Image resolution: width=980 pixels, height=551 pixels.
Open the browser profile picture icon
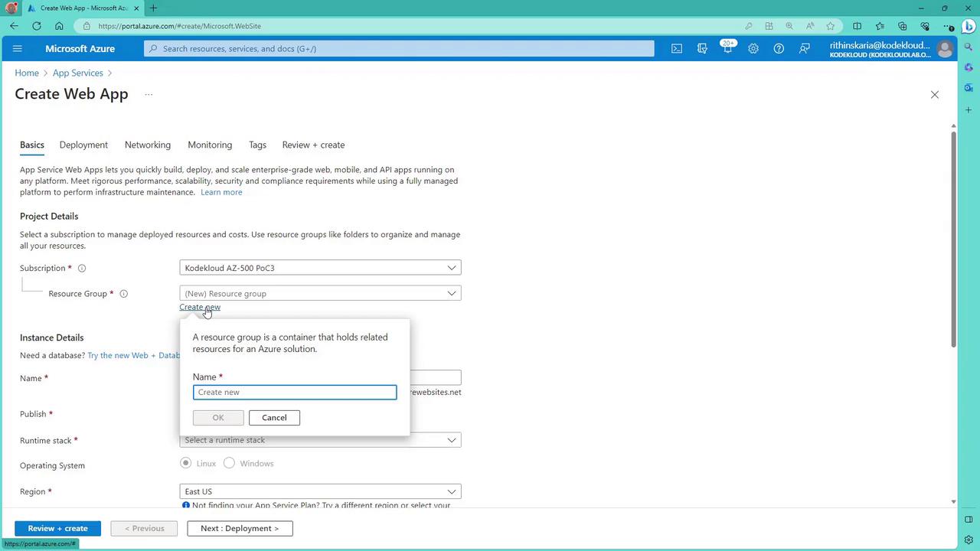11,8
